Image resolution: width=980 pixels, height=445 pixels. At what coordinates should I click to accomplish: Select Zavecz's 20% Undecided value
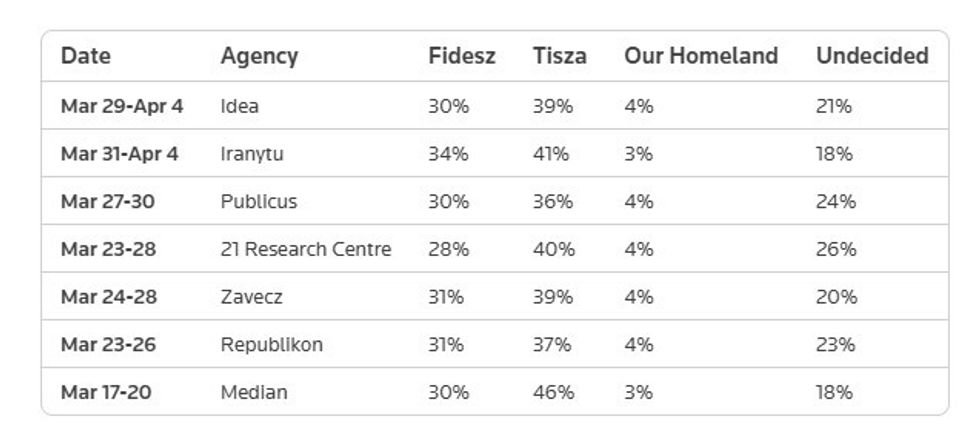tap(836, 297)
